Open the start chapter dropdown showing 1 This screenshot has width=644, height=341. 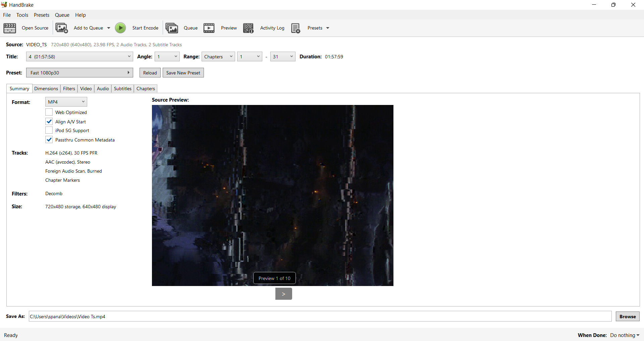[x=250, y=57]
